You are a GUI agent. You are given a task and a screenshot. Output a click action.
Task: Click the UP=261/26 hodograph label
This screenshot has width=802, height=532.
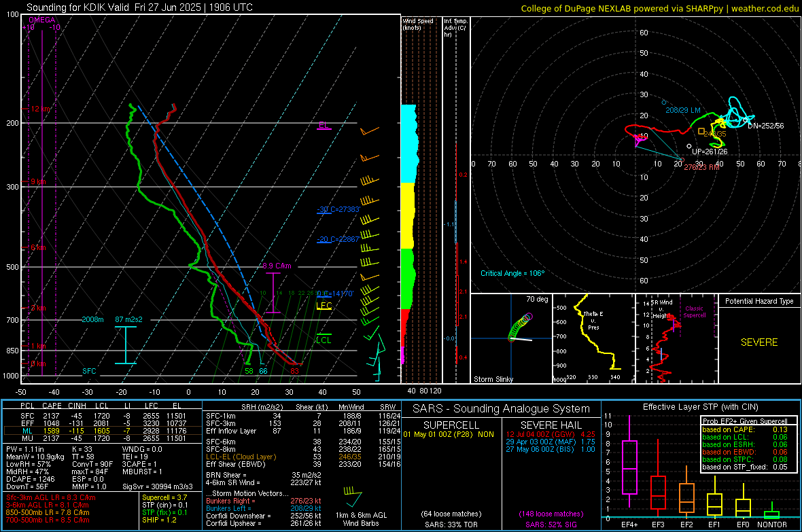pos(710,152)
